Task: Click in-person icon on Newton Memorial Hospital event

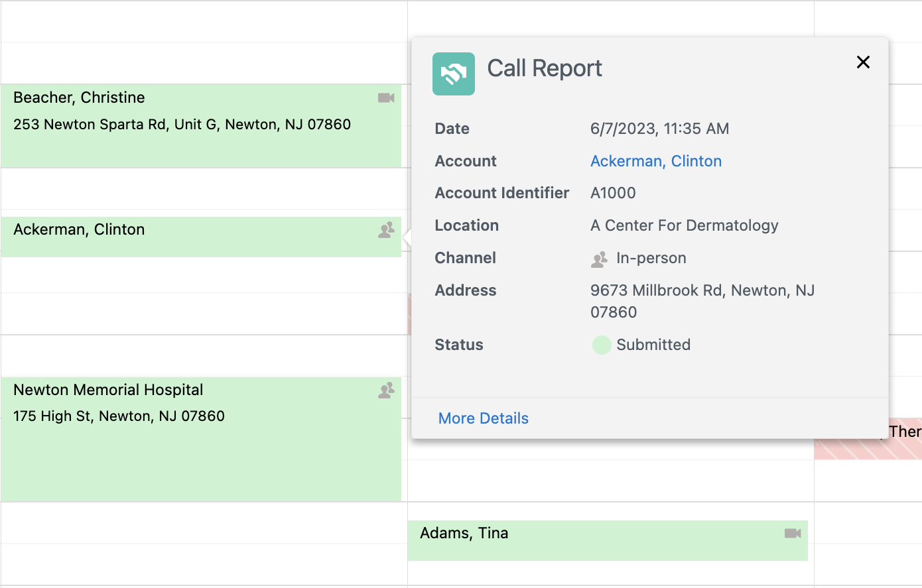Action: pyautogui.click(x=386, y=390)
